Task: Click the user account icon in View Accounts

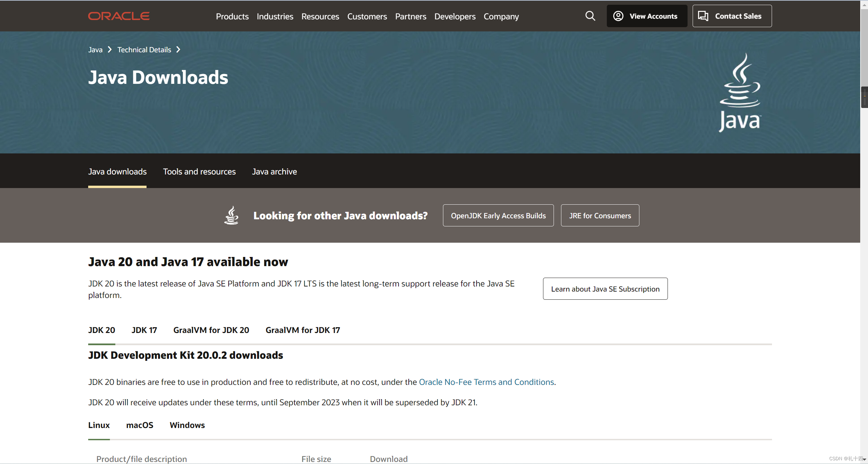Action: 618,16
